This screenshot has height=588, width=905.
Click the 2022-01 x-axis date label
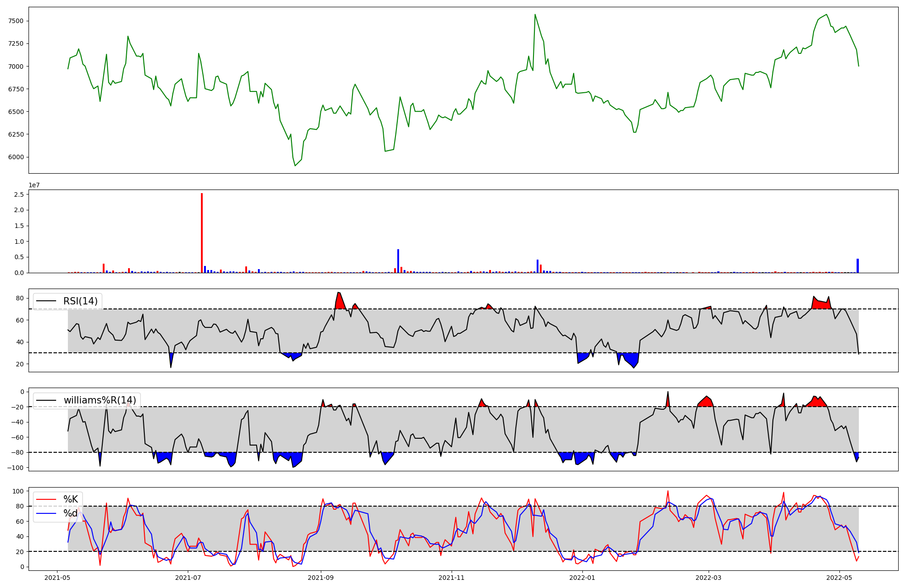point(582,578)
